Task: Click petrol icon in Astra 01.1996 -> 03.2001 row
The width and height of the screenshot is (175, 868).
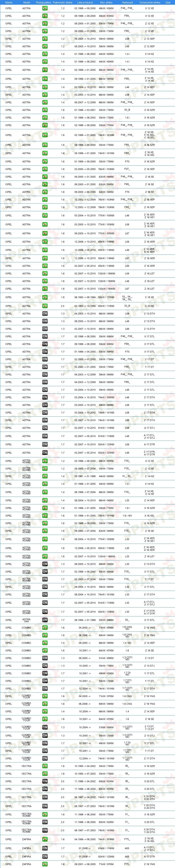Action: (45, 110)
